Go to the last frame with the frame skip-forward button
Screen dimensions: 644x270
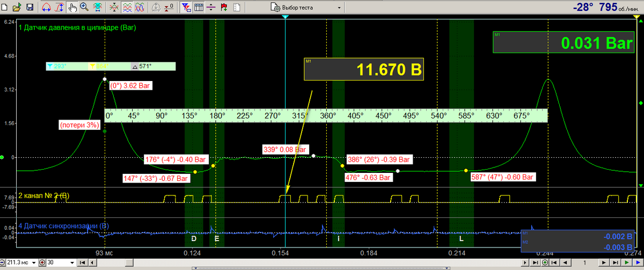[616, 262]
